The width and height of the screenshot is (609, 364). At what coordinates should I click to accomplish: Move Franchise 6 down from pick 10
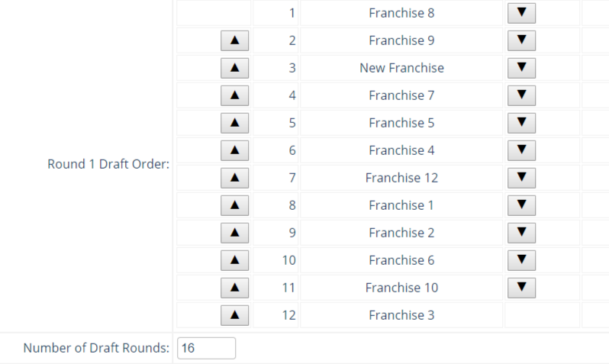521,260
